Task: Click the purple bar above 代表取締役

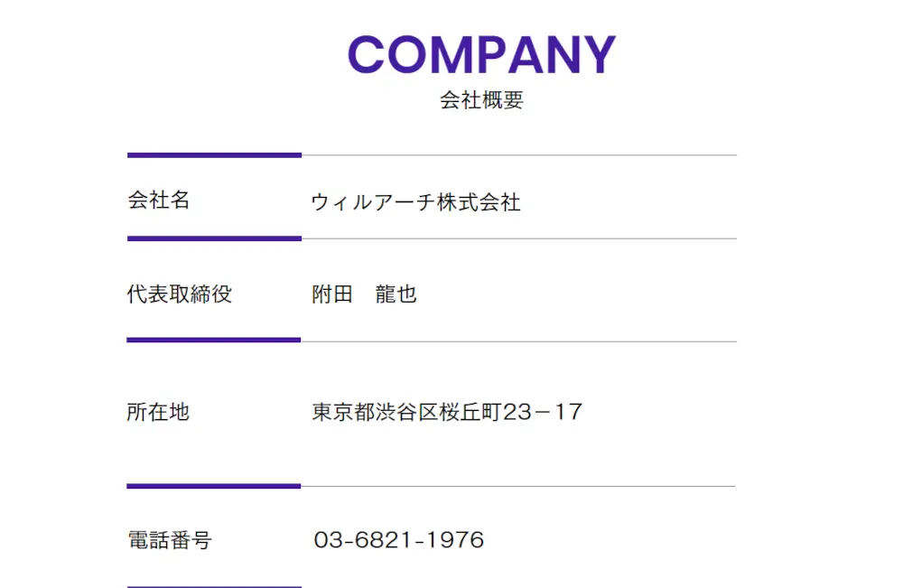Action: 214,238
